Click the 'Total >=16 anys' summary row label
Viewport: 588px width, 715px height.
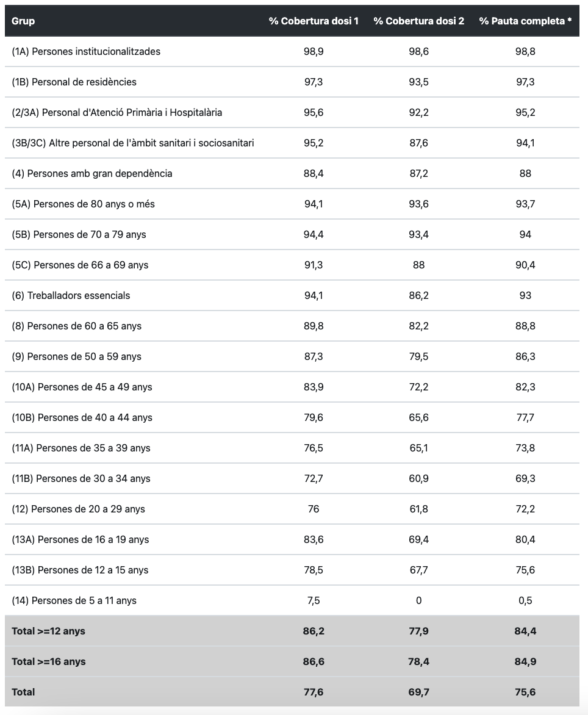pos(48,662)
